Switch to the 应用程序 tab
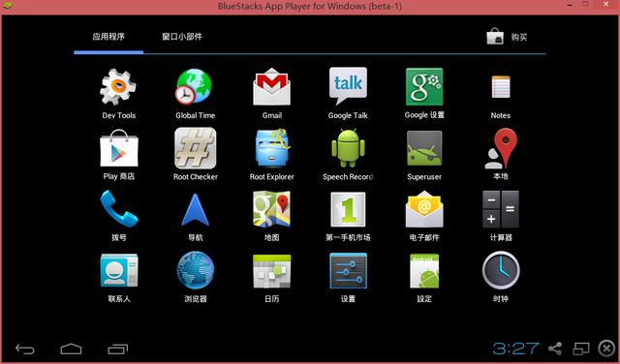Viewport: 620px width, 364px height. [108, 37]
